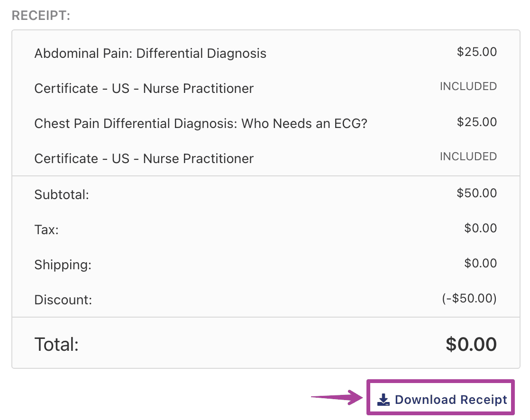Click the download icon beside Download Receipt
The width and height of the screenshot is (530, 420).
tap(384, 400)
